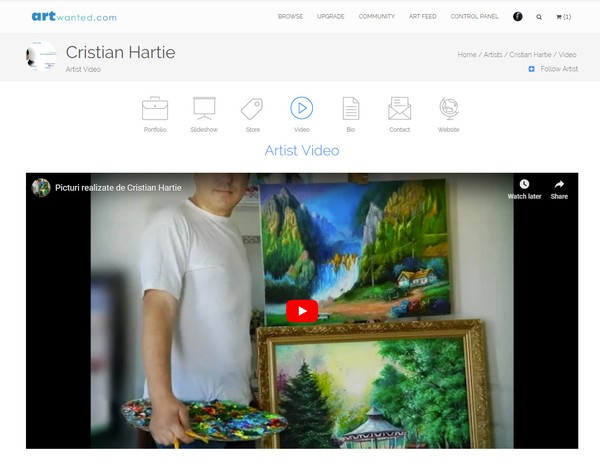Click the Artists breadcrumb link
The height and width of the screenshot is (471, 600).
[493, 55]
